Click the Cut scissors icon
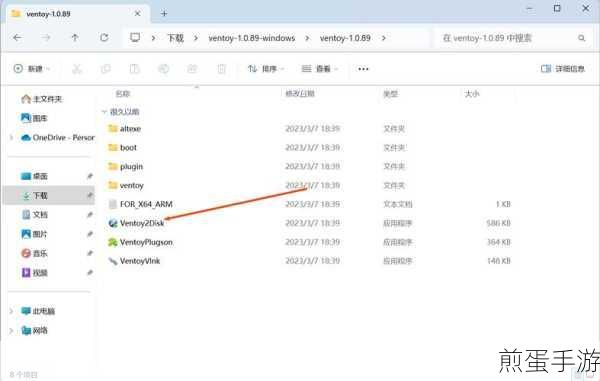This screenshot has width=600, height=381. 77,69
